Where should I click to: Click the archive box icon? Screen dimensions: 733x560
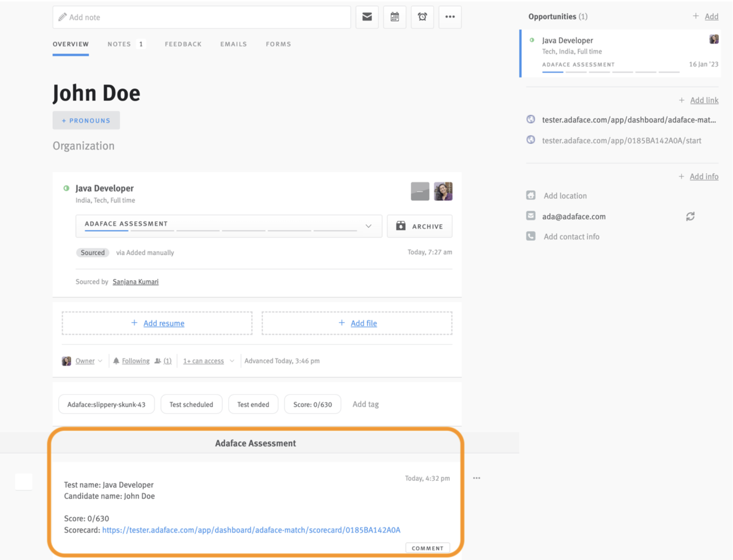click(x=401, y=226)
